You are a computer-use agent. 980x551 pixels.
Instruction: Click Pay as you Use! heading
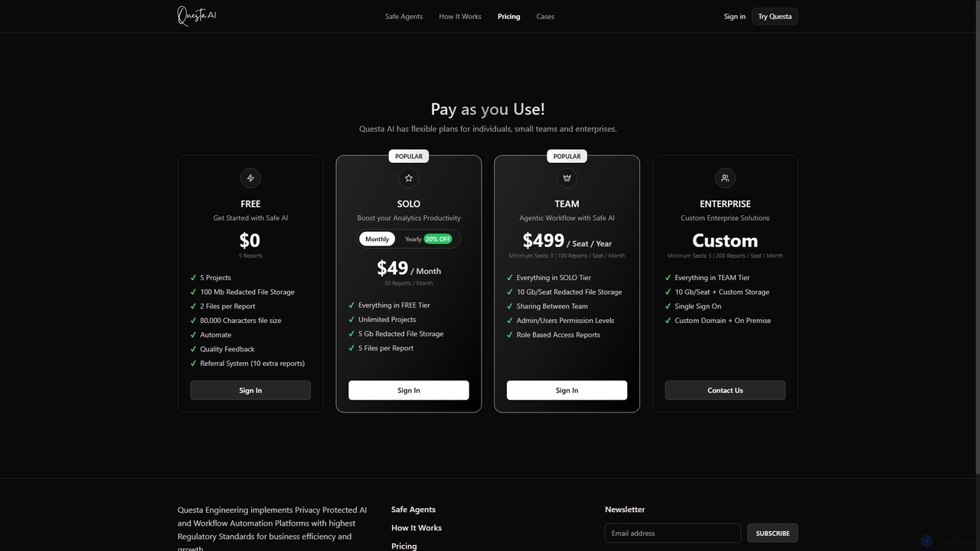[x=488, y=109]
